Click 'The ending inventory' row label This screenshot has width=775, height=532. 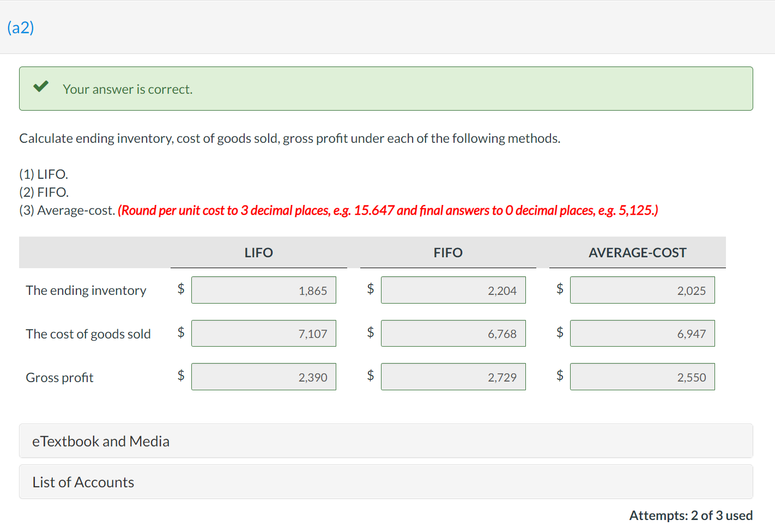click(86, 291)
